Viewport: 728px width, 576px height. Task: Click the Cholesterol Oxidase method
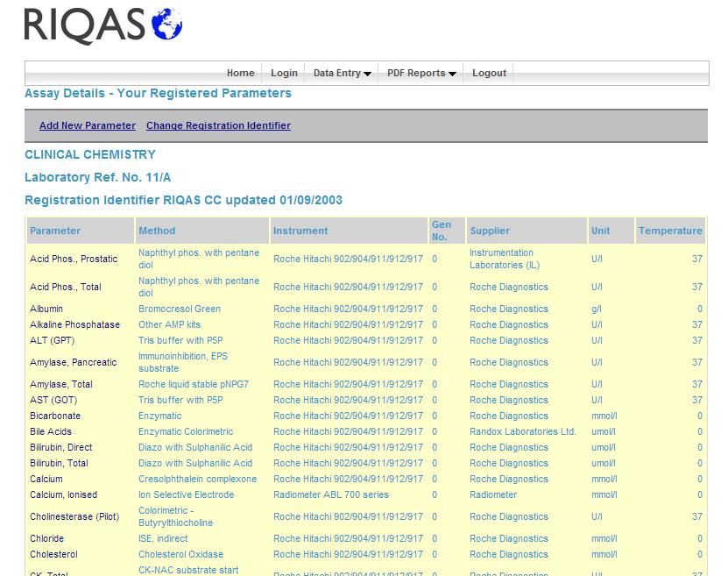tap(180, 555)
